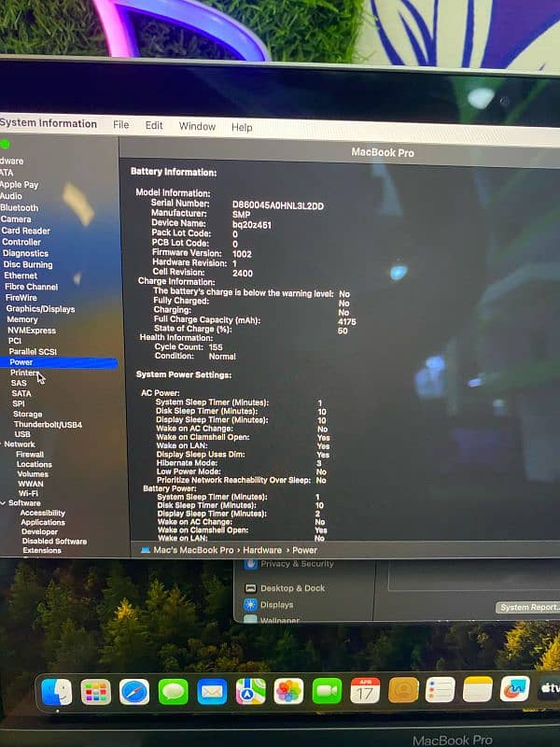
Task: Select Controller in the sidebar
Action: point(21,242)
